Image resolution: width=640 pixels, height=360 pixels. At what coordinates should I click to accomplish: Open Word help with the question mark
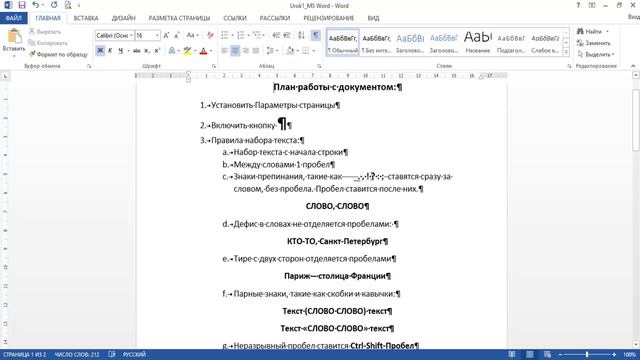(x=578, y=5)
